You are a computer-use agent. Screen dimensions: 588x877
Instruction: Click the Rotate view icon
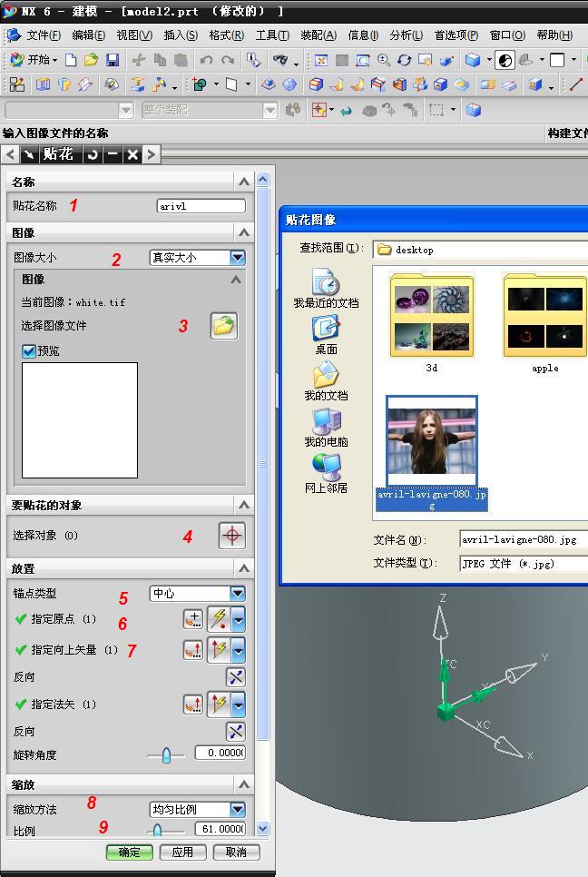point(404,60)
